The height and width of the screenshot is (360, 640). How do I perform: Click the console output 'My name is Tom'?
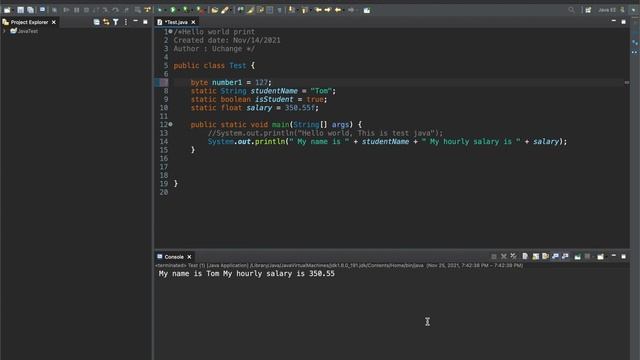[189, 273]
